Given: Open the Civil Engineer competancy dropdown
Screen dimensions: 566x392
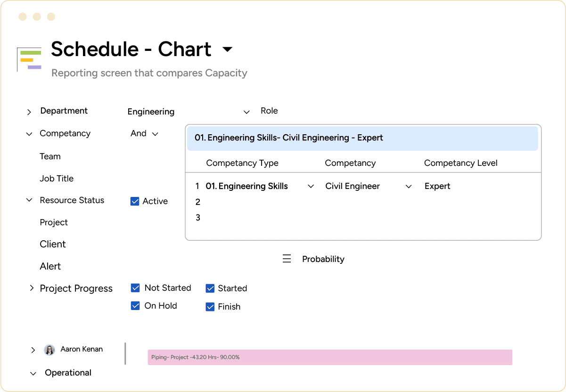Looking at the screenshot, I should [408, 186].
